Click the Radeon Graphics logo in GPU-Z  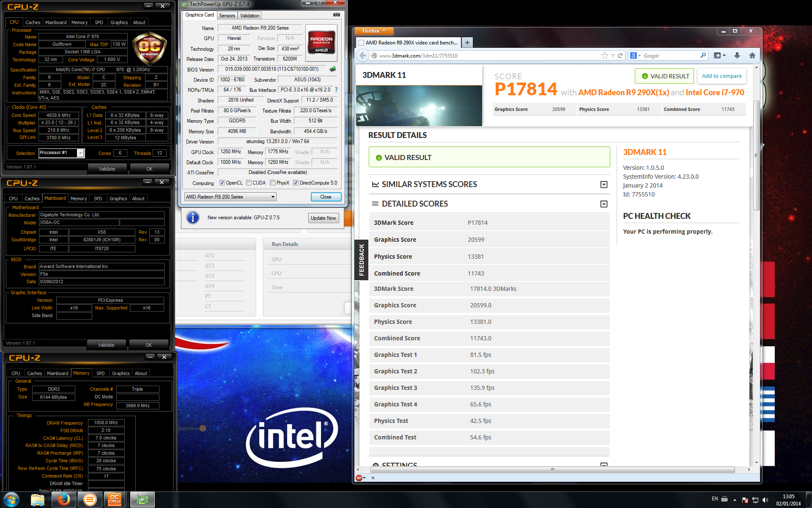321,42
